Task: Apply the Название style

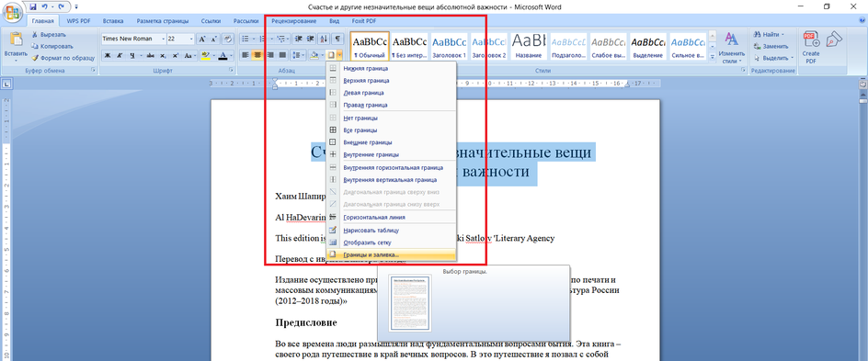Action: tap(528, 46)
